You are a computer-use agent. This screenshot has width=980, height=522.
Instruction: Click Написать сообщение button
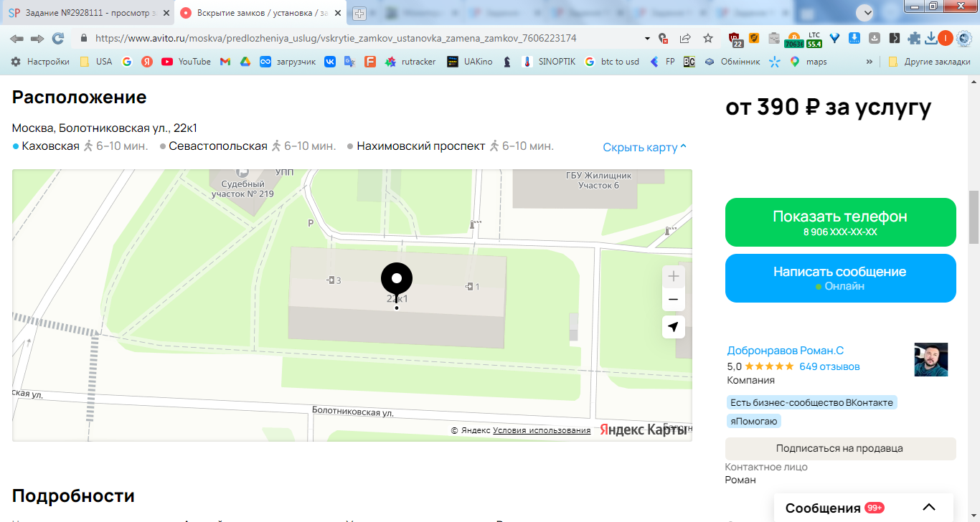840,278
